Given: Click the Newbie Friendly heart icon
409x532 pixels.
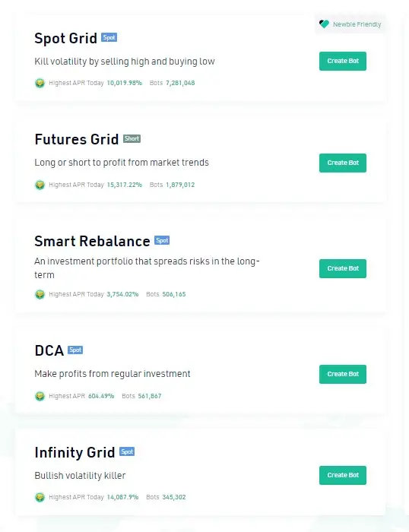Looking at the screenshot, I should point(324,24).
